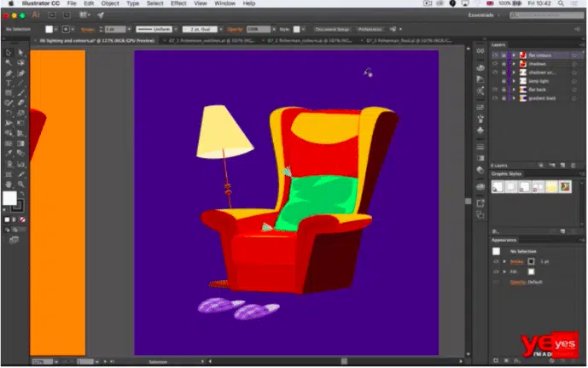Viewport: 588px width, 368px height.
Task: Apply the yellow graphic style swatch
Action: coord(551,186)
